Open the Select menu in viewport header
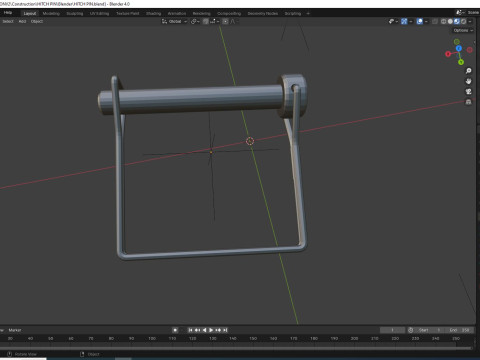Image resolution: width=480 pixels, height=360 pixels. [8, 21]
